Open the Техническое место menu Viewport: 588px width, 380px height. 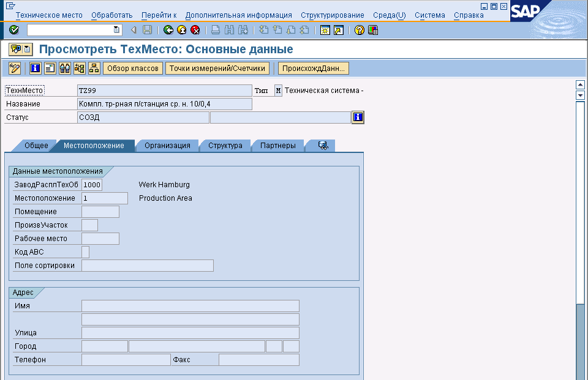point(49,15)
